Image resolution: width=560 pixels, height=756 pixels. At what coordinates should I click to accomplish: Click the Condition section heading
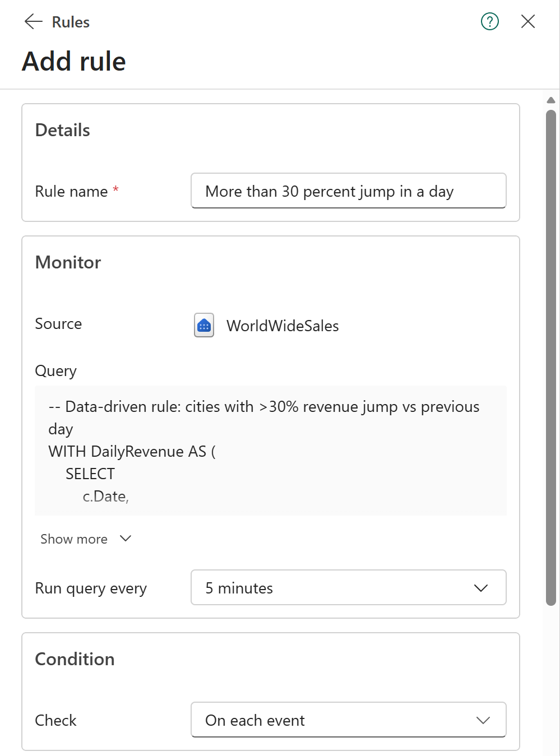75,659
